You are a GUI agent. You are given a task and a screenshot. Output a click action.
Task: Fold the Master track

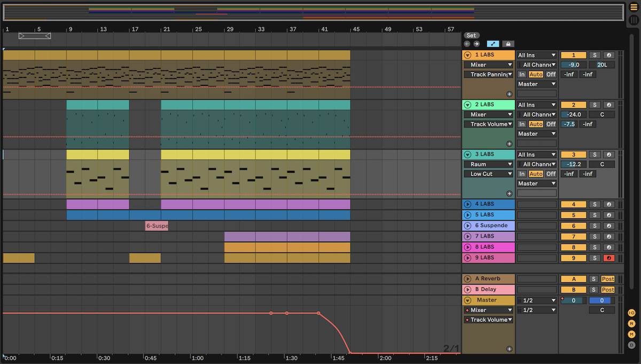[468, 300]
